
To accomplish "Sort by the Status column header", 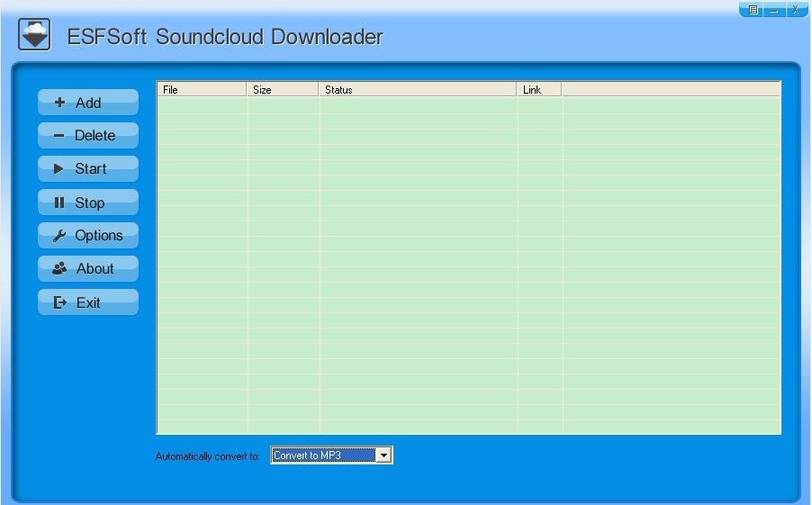I will point(418,90).
